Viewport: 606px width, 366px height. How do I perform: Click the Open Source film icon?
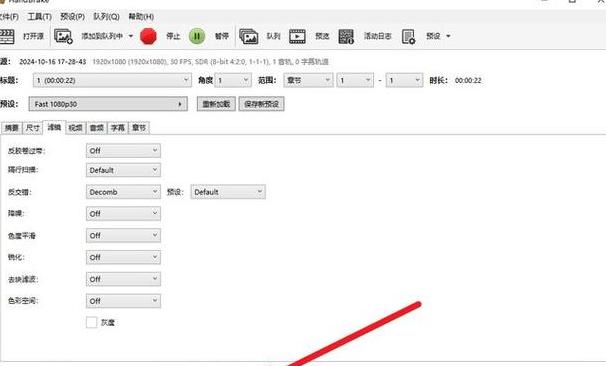6,36
